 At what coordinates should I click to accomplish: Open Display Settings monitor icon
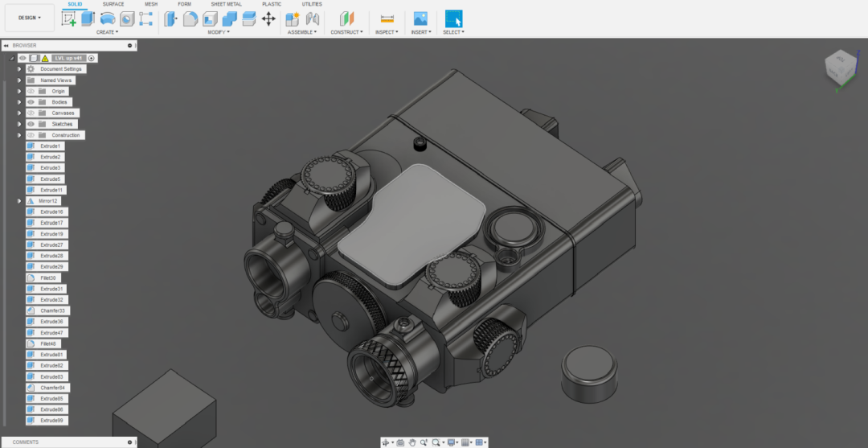(451, 442)
